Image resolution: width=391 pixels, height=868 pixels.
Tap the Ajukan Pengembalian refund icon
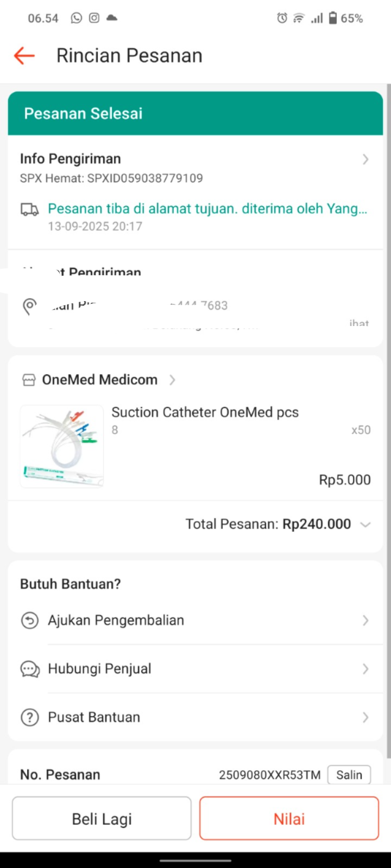30,620
